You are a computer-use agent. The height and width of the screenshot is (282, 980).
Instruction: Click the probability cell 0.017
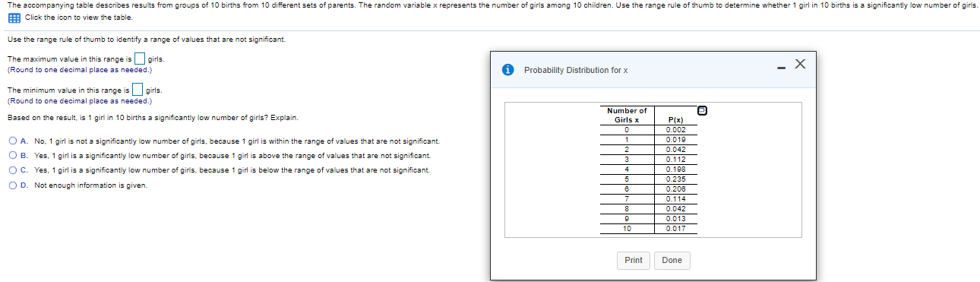[675, 228]
